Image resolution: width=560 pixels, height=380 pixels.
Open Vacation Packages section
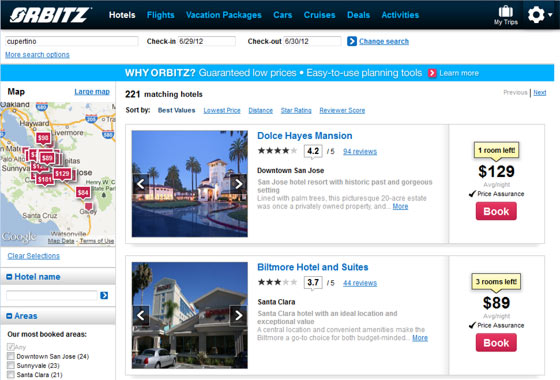coord(224,15)
